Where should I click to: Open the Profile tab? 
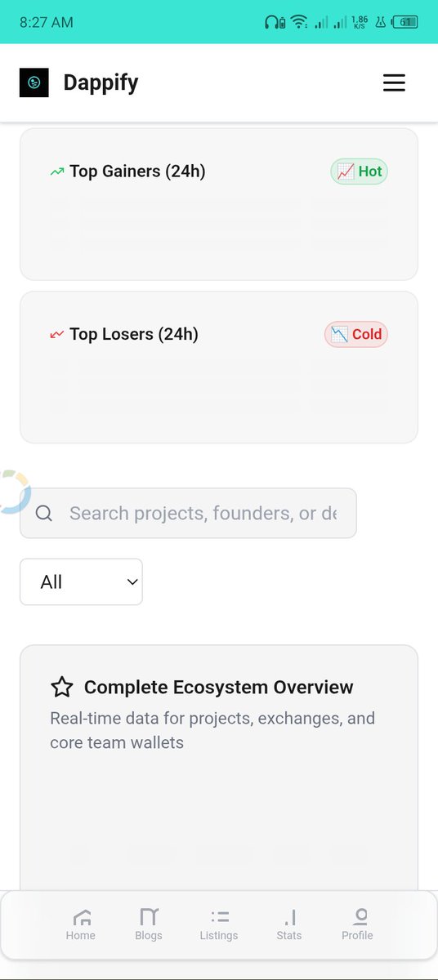click(x=358, y=924)
